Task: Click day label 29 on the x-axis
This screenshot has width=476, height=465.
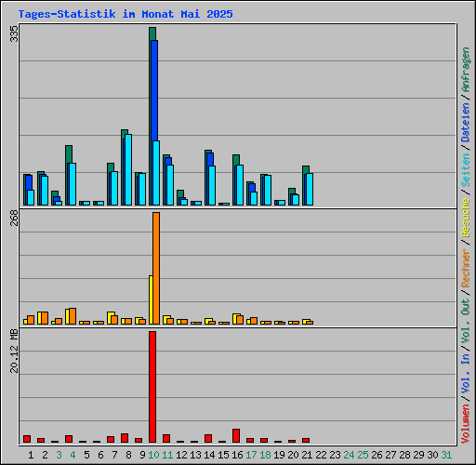Action: point(418,455)
